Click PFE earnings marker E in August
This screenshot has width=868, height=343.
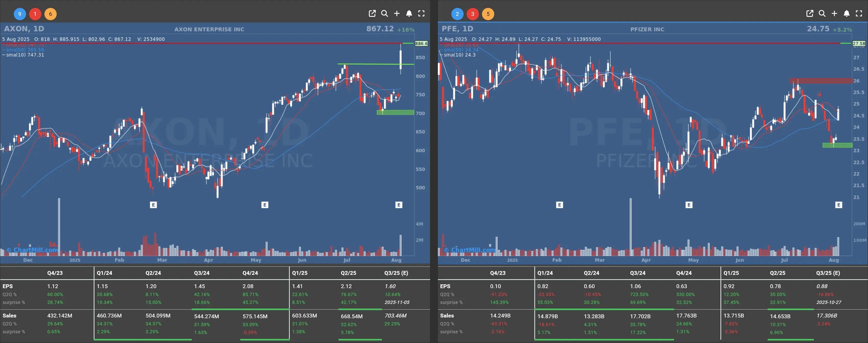click(x=839, y=205)
